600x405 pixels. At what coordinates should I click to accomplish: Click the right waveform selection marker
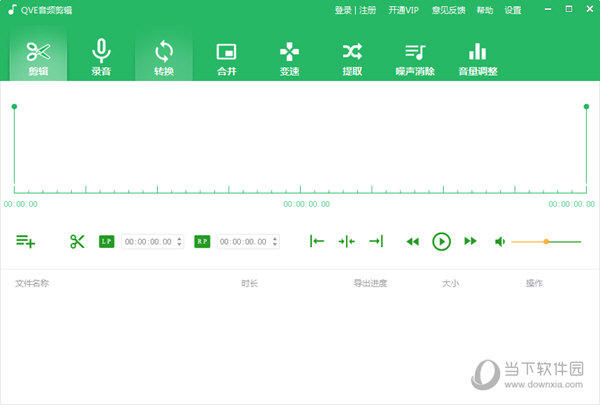click(x=586, y=106)
